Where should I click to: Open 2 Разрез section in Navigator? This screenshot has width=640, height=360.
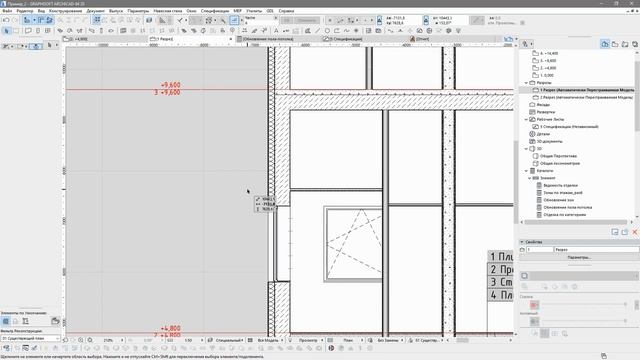pyautogui.click(x=583, y=98)
